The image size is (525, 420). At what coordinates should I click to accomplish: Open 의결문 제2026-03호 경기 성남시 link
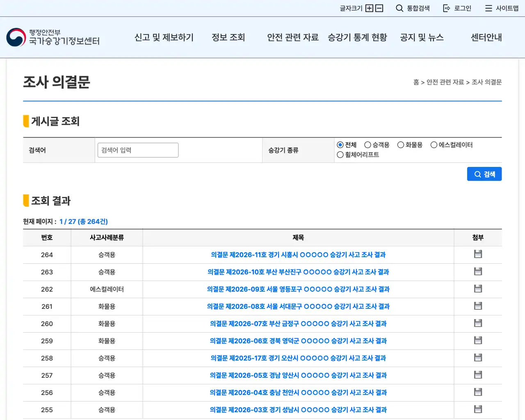pos(298,410)
